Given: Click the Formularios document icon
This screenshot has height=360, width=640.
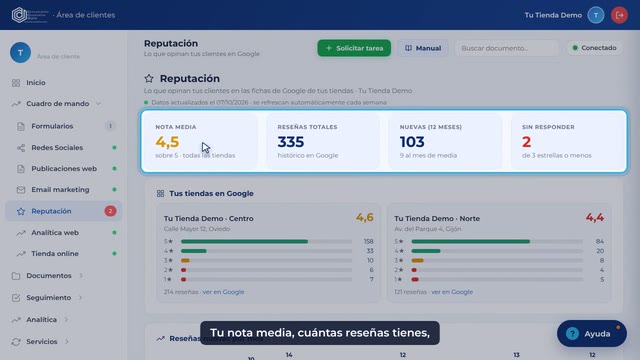Looking at the screenshot, I should click(x=21, y=126).
